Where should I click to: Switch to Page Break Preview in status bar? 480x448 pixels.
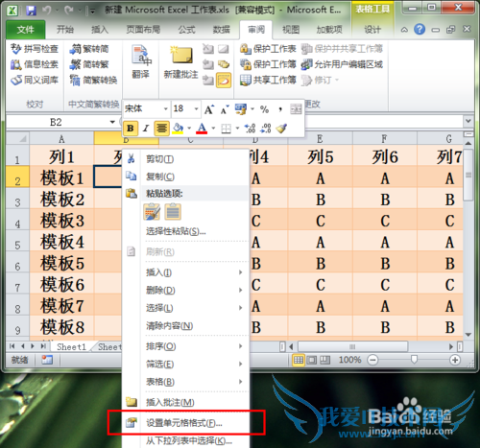[x=324, y=360]
